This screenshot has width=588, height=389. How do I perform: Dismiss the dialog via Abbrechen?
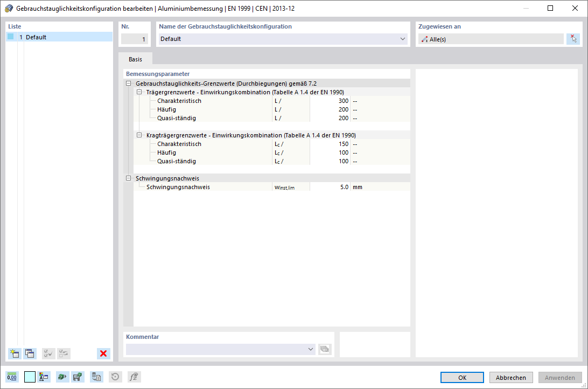[x=510, y=377]
